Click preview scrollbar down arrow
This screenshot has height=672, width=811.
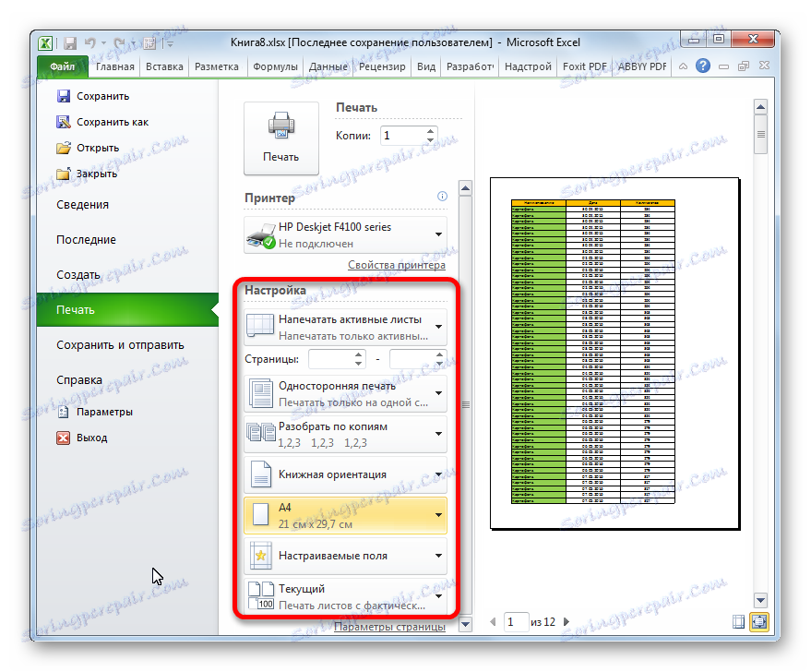pos(760,601)
